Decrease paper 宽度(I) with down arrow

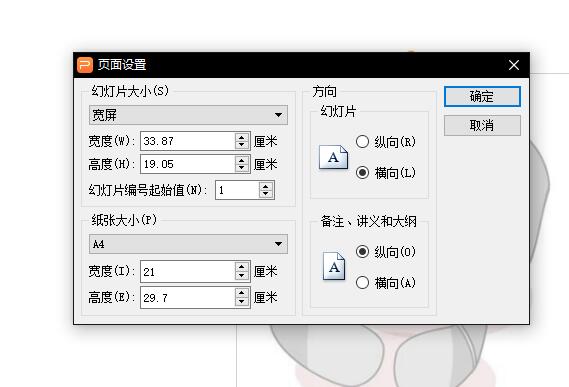click(242, 276)
